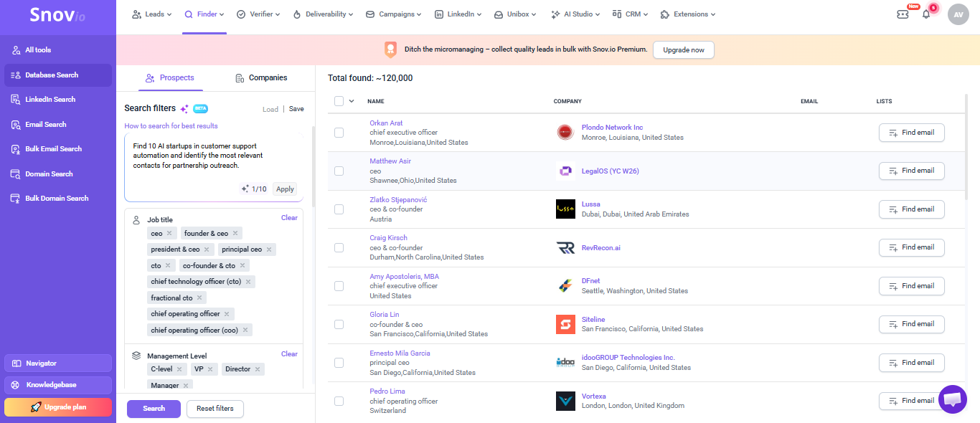Click the idooGROUP Technologies logo

(x=565, y=362)
